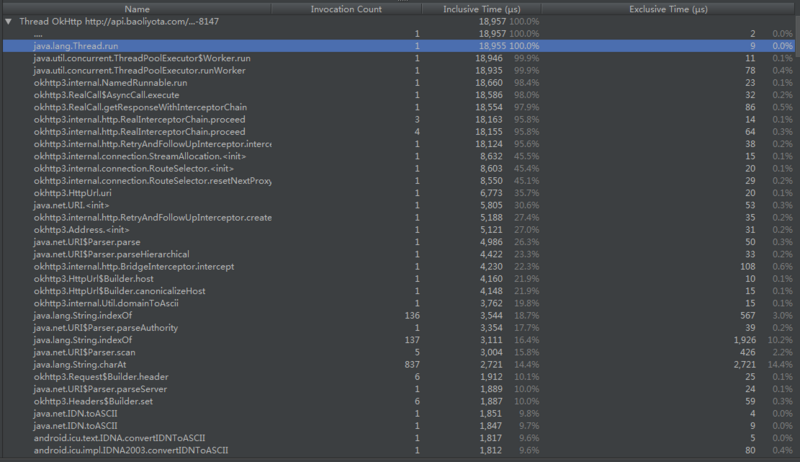Select the RetryAndFollowUpInterceptor.interce row
This screenshot has width=800, height=462.
tap(398, 144)
